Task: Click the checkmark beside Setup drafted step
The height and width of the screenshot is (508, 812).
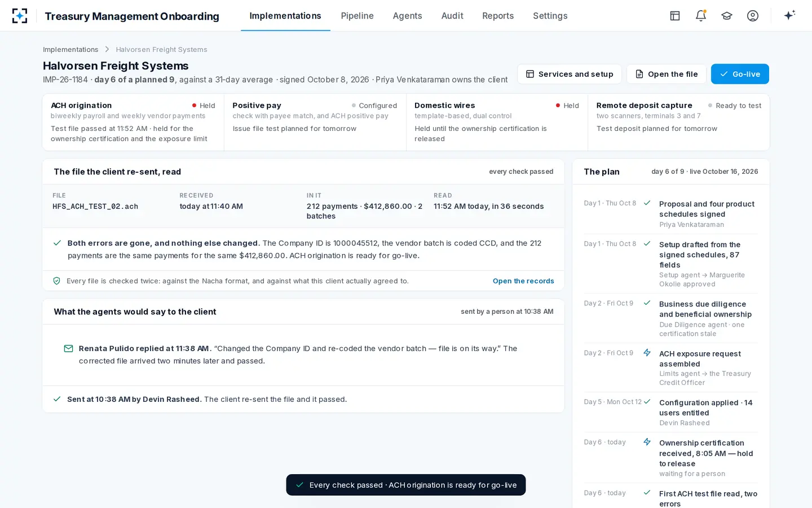Action: point(647,244)
